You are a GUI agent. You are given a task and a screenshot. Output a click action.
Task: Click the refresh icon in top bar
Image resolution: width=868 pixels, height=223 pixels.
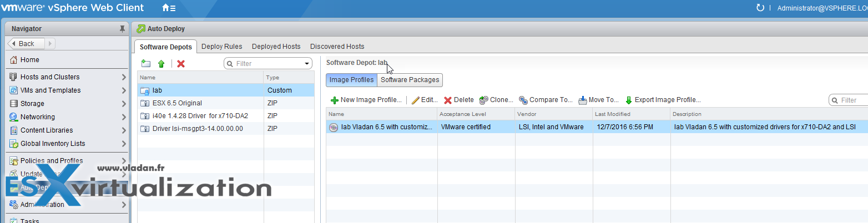760,8
